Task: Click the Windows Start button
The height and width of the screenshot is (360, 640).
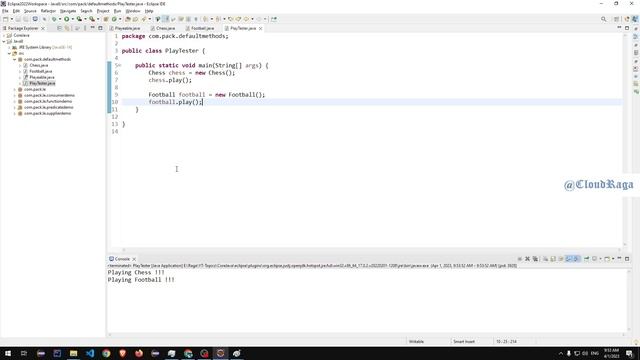Action: click(8, 353)
